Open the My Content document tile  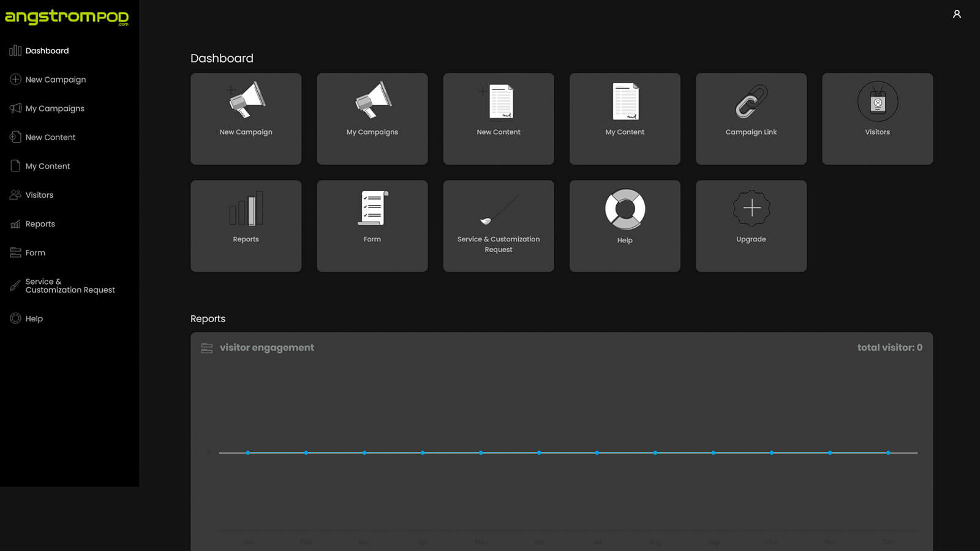[x=624, y=118]
